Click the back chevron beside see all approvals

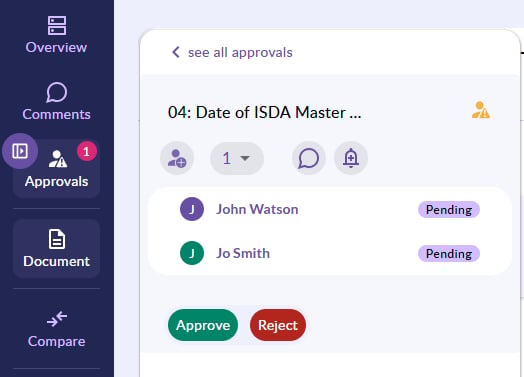pyautogui.click(x=176, y=52)
